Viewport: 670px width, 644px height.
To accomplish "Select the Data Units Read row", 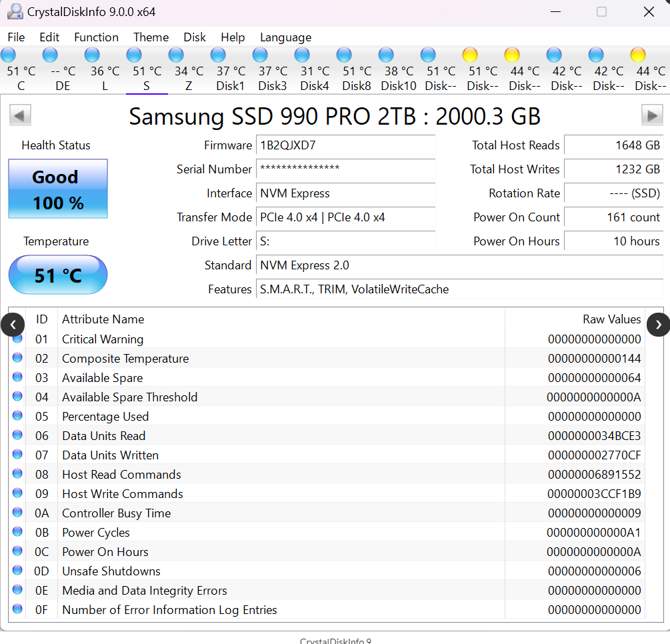I will [327, 435].
